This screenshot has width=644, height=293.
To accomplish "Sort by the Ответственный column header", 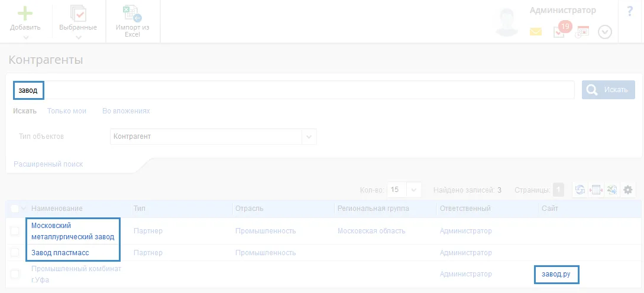I will click(465, 209).
